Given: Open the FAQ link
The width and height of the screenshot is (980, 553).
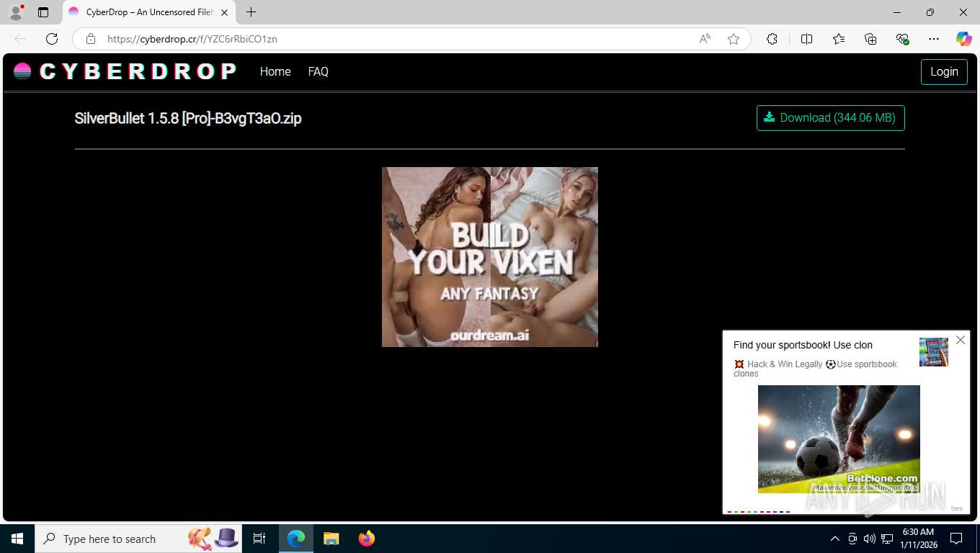Looking at the screenshot, I should [x=318, y=71].
